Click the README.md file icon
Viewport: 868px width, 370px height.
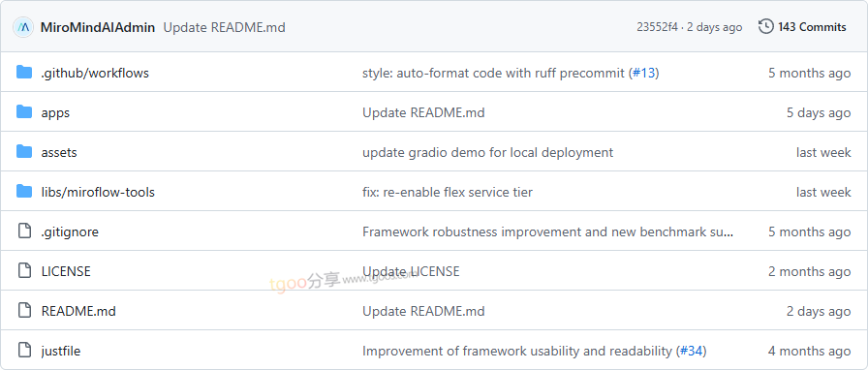tap(24, 310)
